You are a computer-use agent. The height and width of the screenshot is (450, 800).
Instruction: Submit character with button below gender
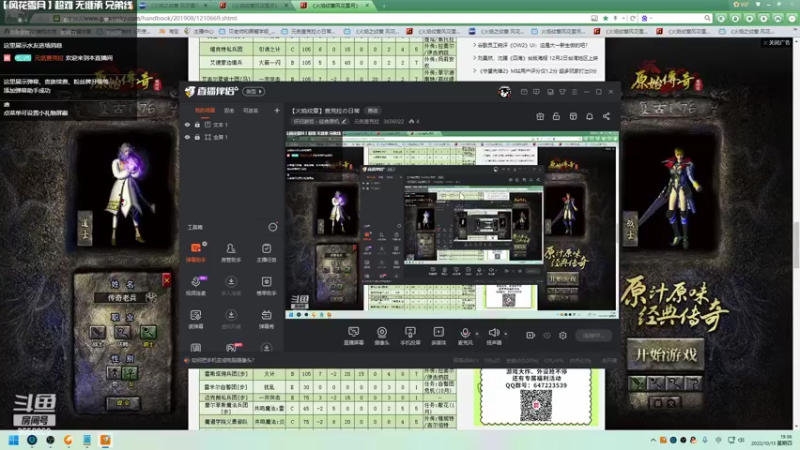pos(123,403)
